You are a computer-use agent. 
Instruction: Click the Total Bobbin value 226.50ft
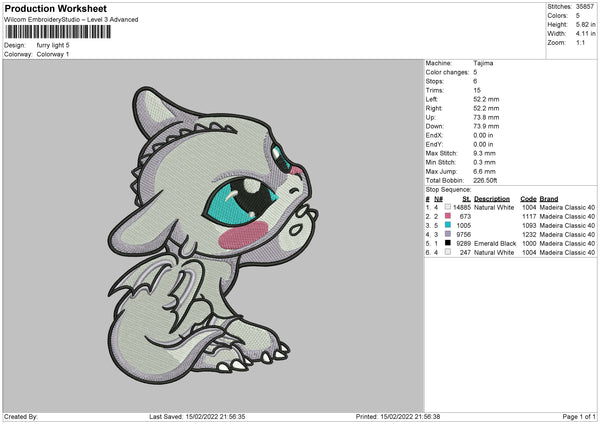[x=485, y=180]
